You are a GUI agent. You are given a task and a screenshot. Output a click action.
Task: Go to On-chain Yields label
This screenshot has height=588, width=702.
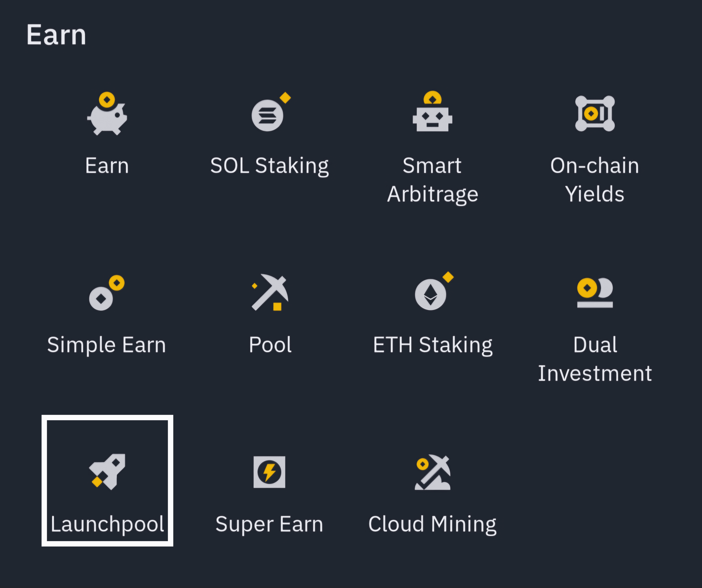(595, 180)
